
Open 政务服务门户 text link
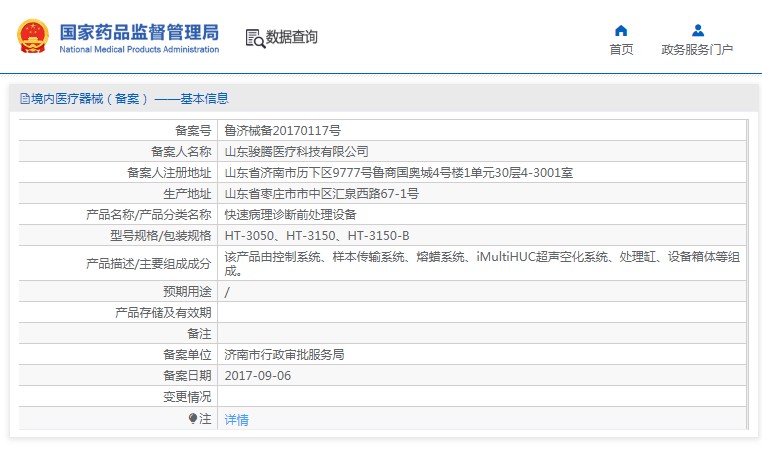coord(697,50)
